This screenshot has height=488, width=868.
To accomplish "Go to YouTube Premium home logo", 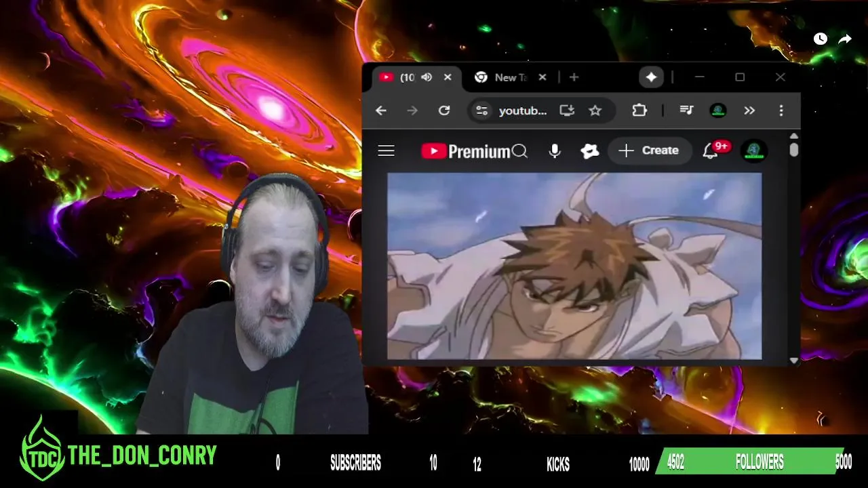I will click(x=465, y=151).
